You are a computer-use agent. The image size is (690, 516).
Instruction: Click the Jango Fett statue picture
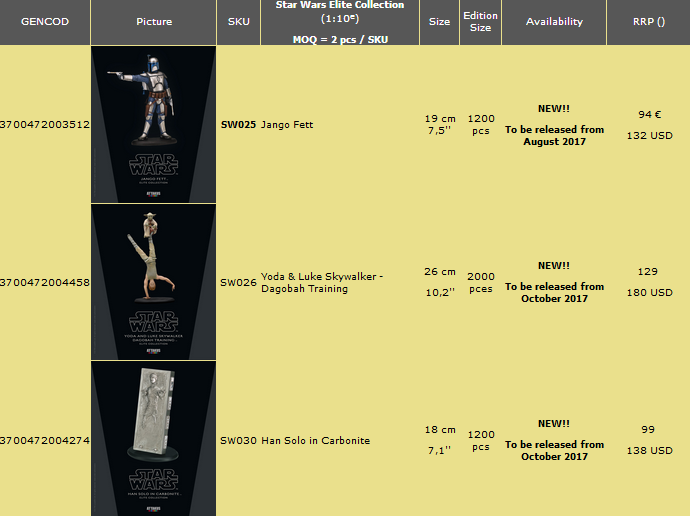coord(153,124)
